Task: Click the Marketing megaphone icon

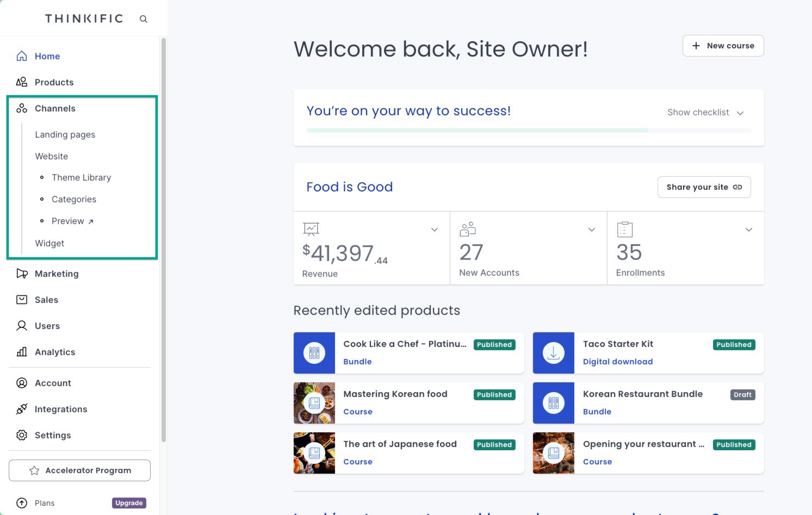Action: coord(22,274)
